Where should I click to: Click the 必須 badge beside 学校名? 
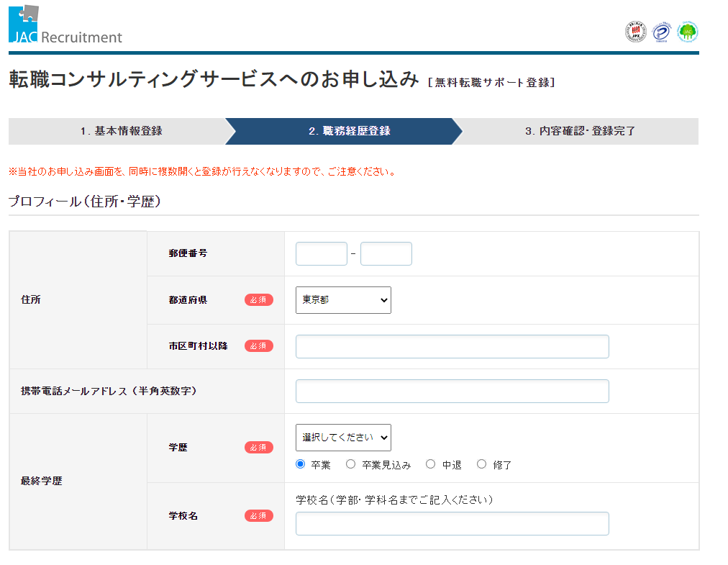coord(258,516)
